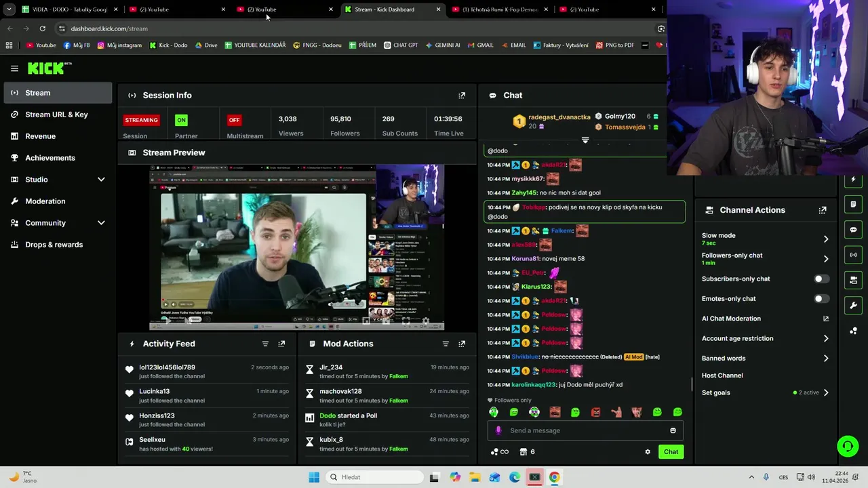Open Chrome from the taskbar
The width and height of the screenshot is (868, 488).
(555, 477)
